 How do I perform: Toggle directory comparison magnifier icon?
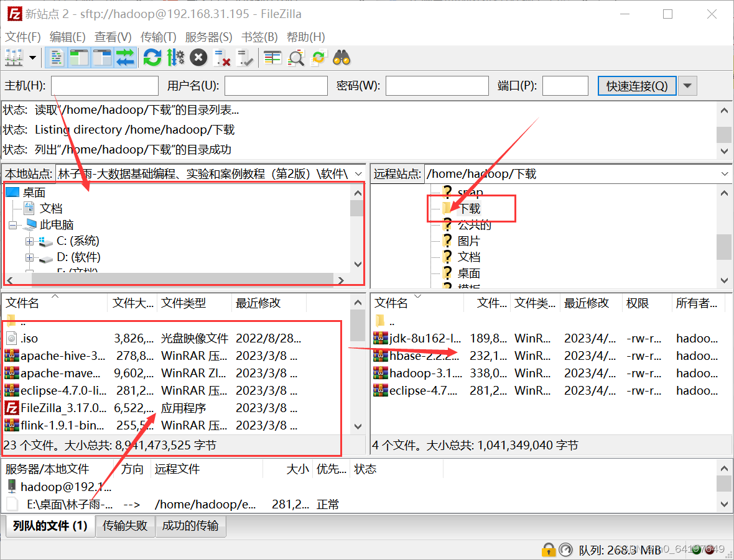click(x=296, y=58)
